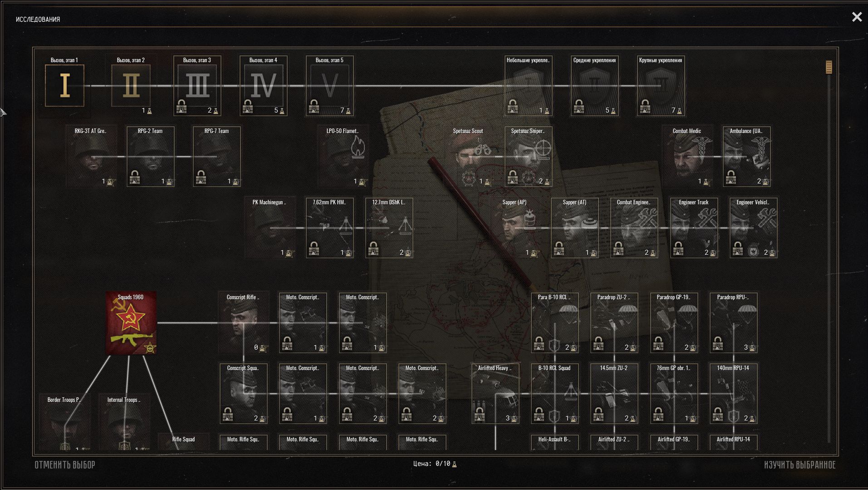Select the Combat Medic unit card
Screen dimensions: 868x490
pyautogui.click(x=687, y=157)
